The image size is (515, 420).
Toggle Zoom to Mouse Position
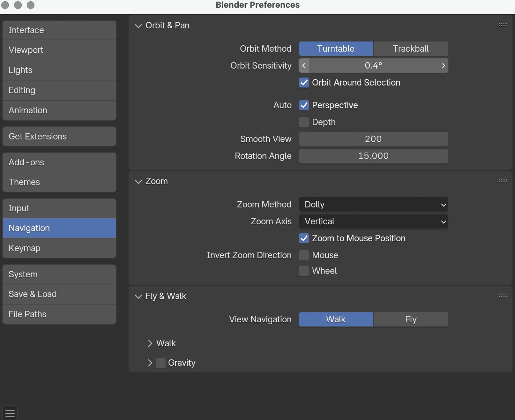[304, 238]
